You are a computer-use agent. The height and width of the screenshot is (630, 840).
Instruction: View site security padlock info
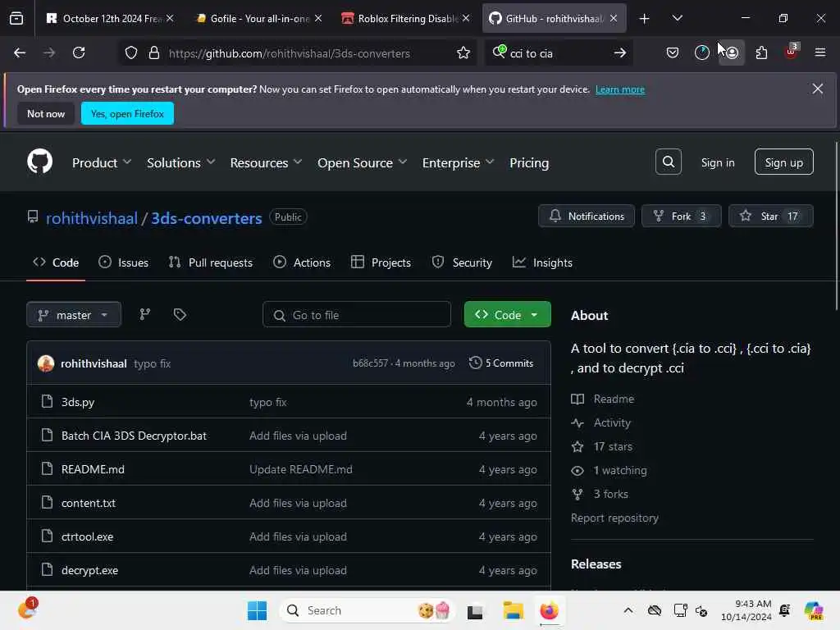click(x=154, y=53)
